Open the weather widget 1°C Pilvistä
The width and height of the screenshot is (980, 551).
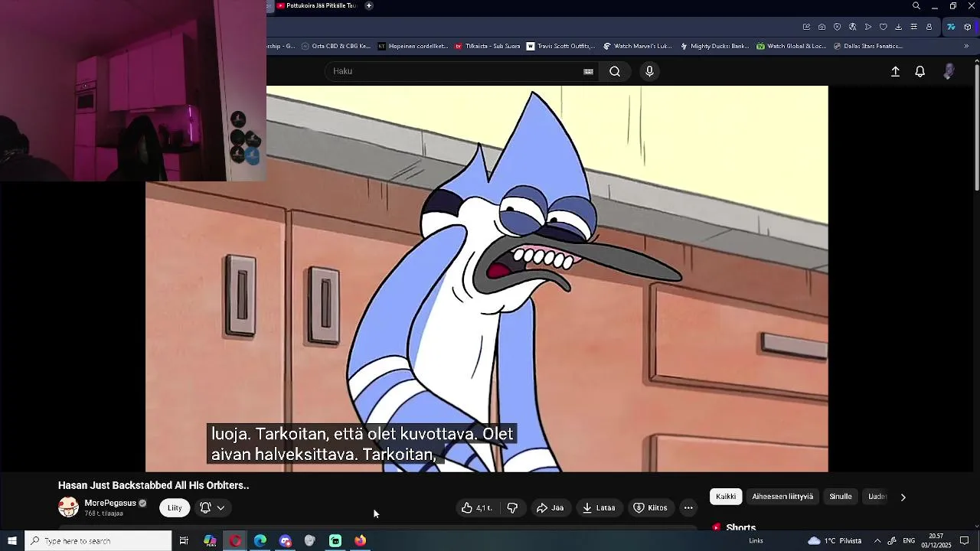point(835,541)
